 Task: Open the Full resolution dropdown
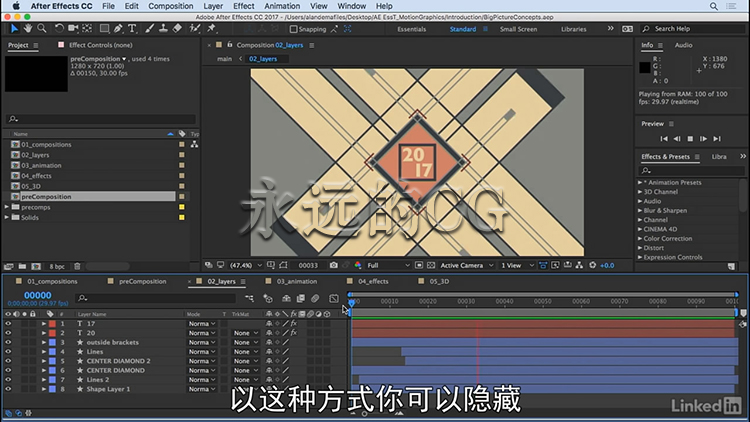click(388, 265)
